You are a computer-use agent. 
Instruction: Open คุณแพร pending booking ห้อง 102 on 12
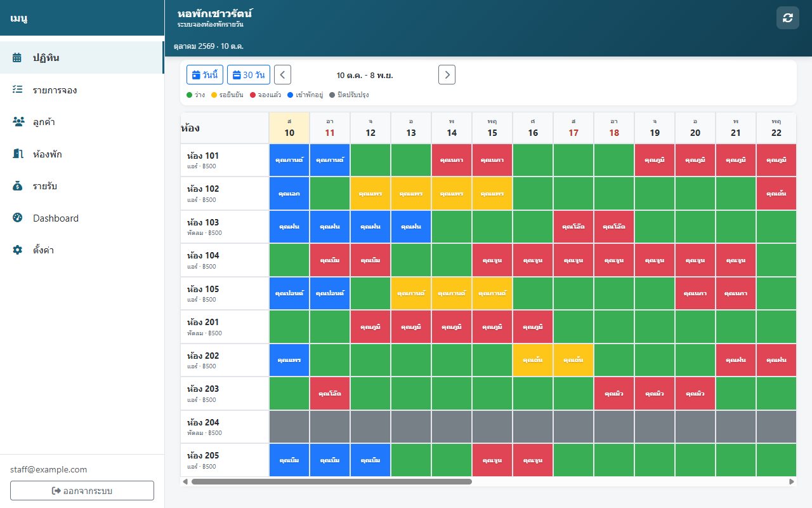tap(370, 193)
